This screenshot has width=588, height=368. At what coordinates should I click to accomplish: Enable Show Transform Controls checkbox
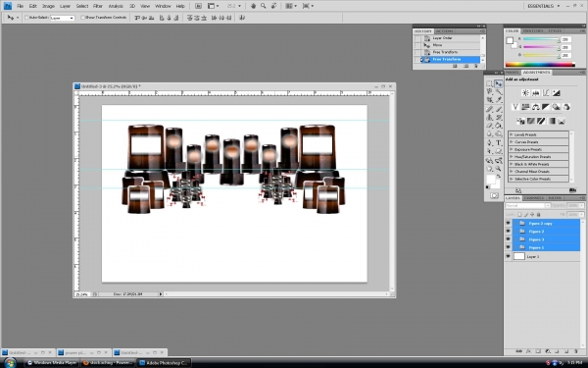pyautogui.click(x=83, y=18)
